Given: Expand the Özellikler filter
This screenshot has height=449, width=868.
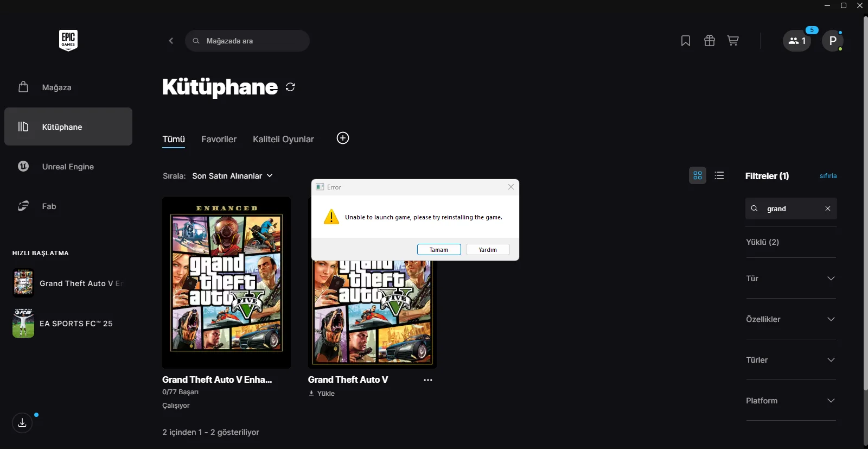Looking at the screenshot, I should click(x=791, y=319).
